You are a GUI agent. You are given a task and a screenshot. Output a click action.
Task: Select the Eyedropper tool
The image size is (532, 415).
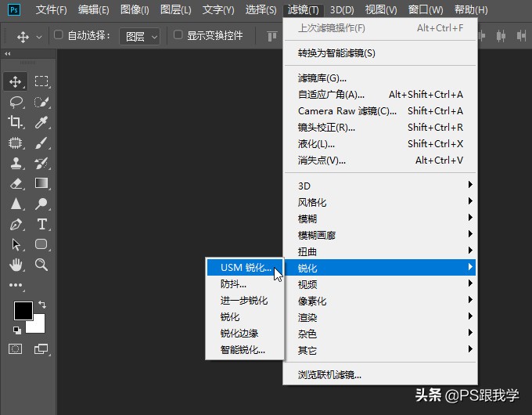pos(41,122)
